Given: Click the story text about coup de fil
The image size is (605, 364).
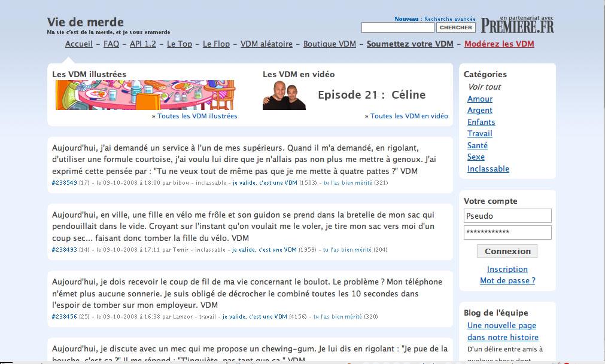Looking at the screenshot, I should coord(247,293).
